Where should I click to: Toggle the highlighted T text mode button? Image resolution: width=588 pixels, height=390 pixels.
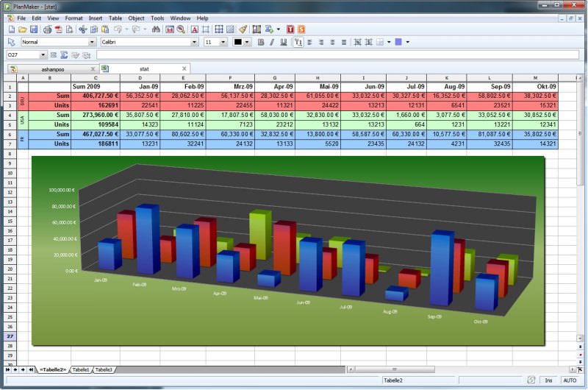pos(298,42)
